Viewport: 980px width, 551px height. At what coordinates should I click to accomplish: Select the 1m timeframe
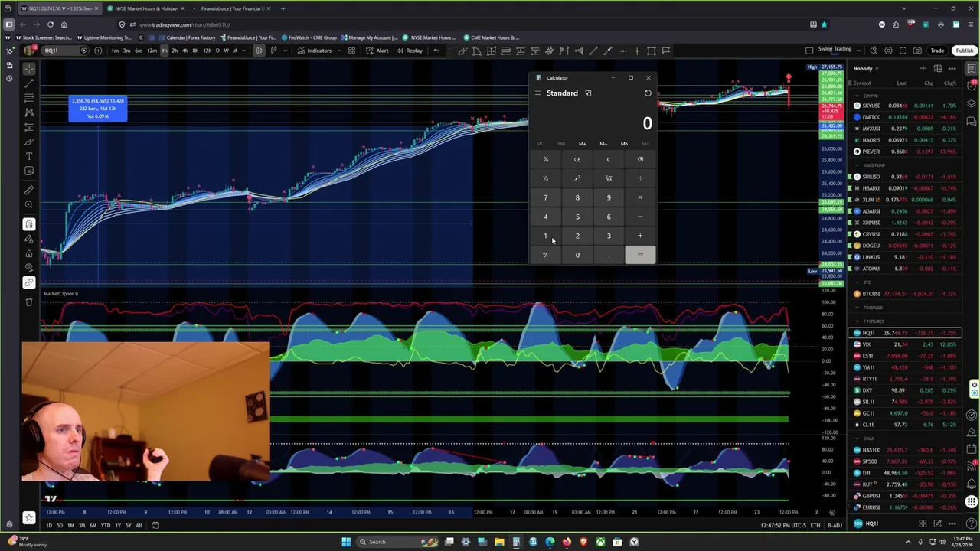pos(115,51)
